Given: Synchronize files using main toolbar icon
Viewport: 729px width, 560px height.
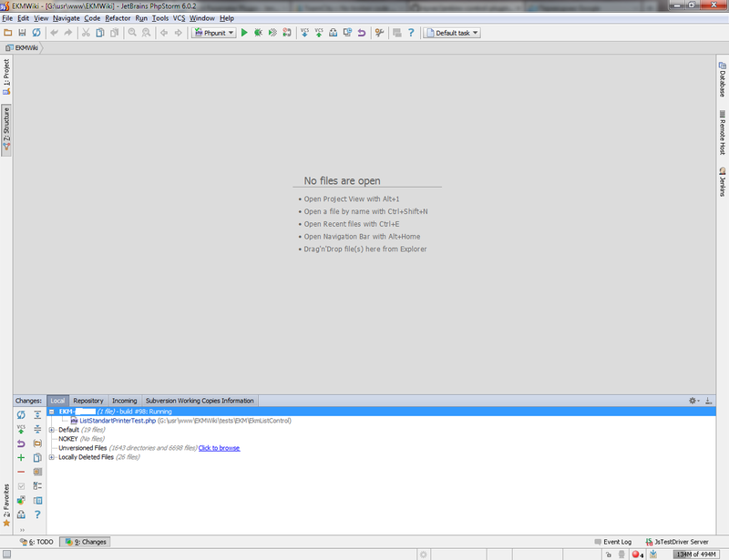Looking at the screenshot, I should tap(36, 33).
